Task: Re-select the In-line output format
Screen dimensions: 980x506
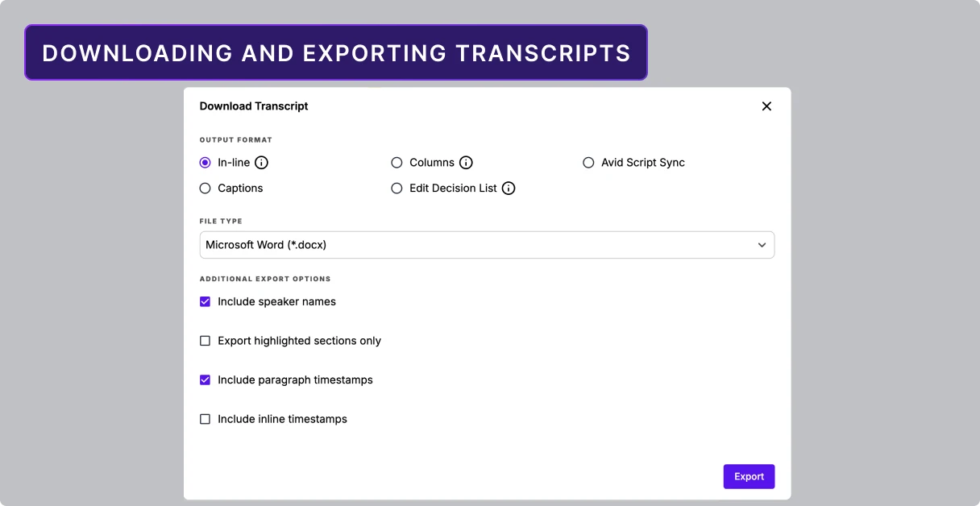Action: (x=205, y=162)
